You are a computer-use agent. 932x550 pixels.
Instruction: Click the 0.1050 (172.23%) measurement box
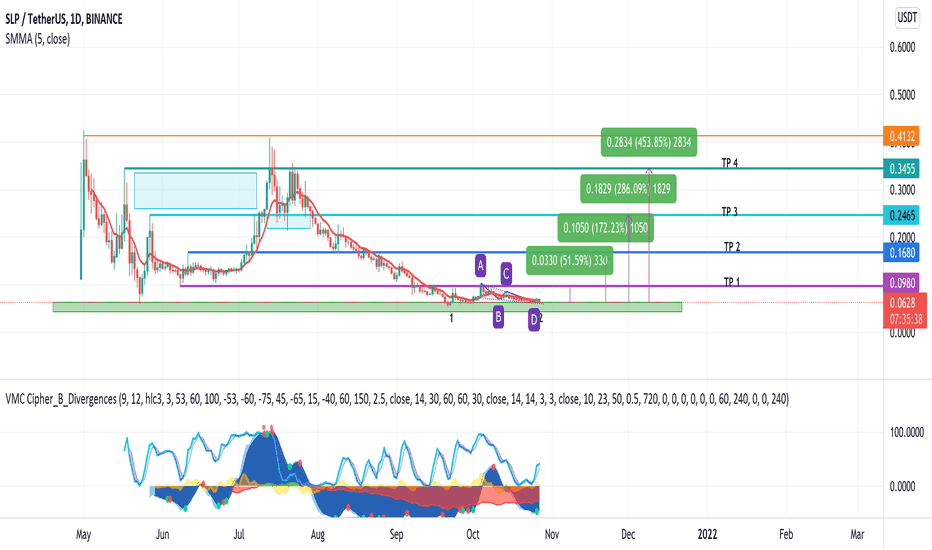(x=605, y=228)
